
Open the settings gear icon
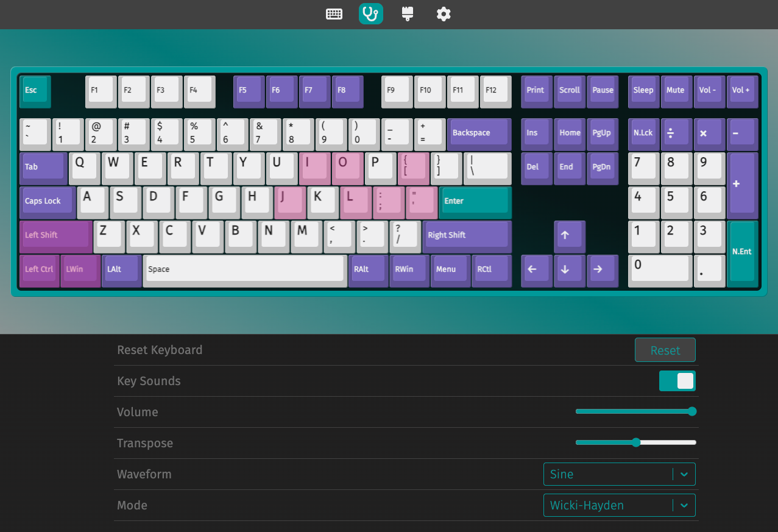coord(444,14)
